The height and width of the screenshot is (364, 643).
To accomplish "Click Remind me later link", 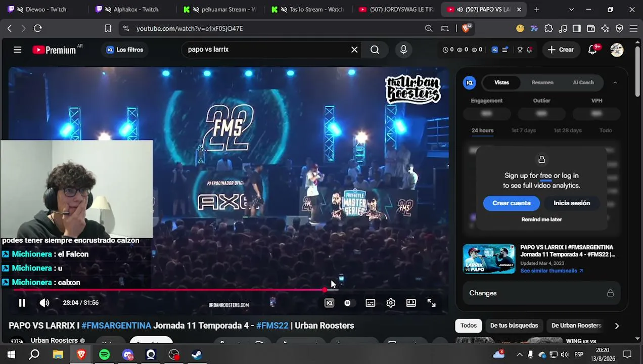I will (x=541, y=219).
